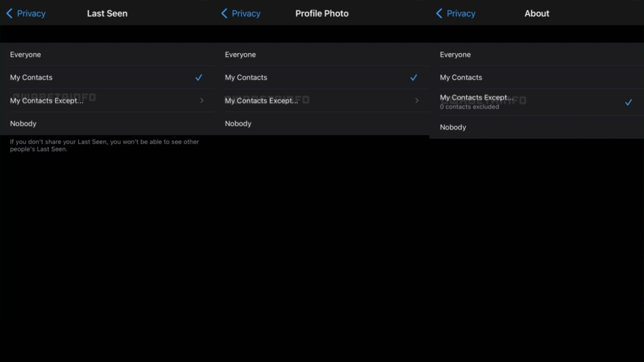
Task: Click the back arrow icon on Profile Photo screen
Action: tap(224, 14)
